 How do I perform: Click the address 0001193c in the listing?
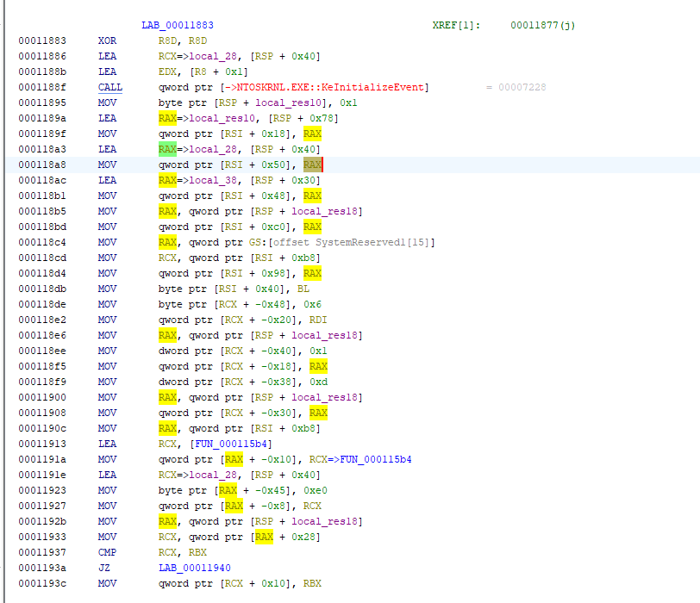click(41, 583)
